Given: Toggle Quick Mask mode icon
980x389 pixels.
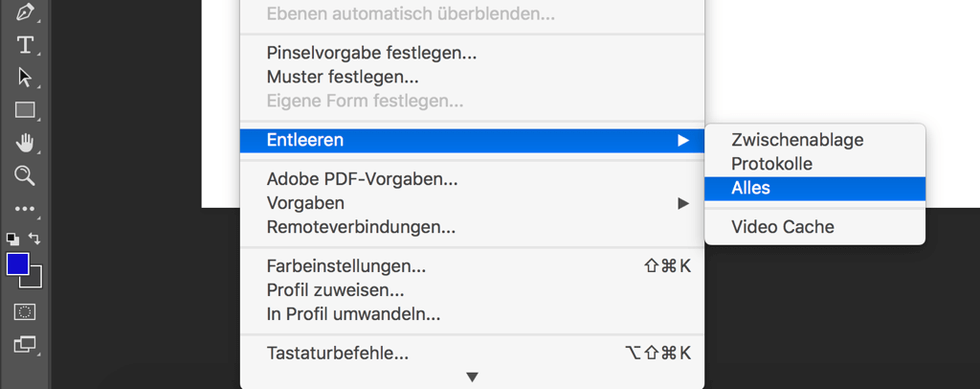Looking at the screenshot, I should tap(25, 312).
